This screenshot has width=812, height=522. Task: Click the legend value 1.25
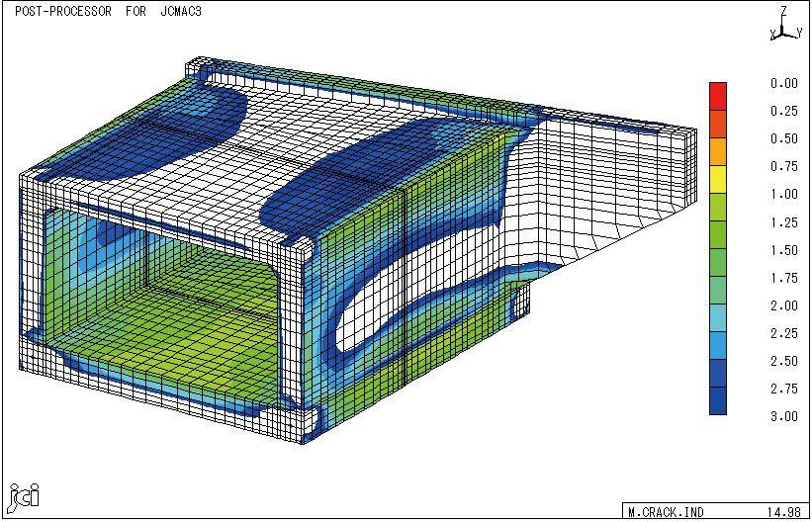[x=783, y=222]
